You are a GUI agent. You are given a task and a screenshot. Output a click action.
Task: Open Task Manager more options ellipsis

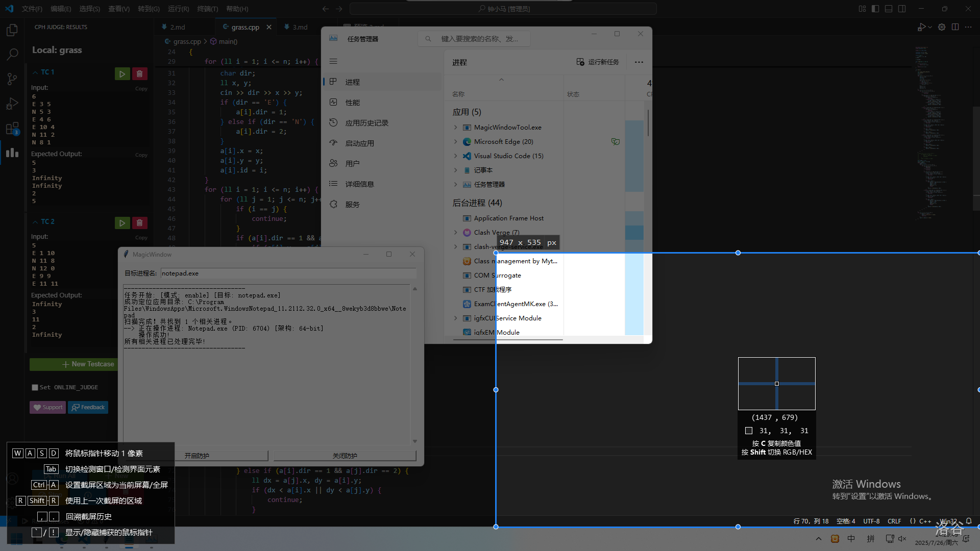(639, 62)
